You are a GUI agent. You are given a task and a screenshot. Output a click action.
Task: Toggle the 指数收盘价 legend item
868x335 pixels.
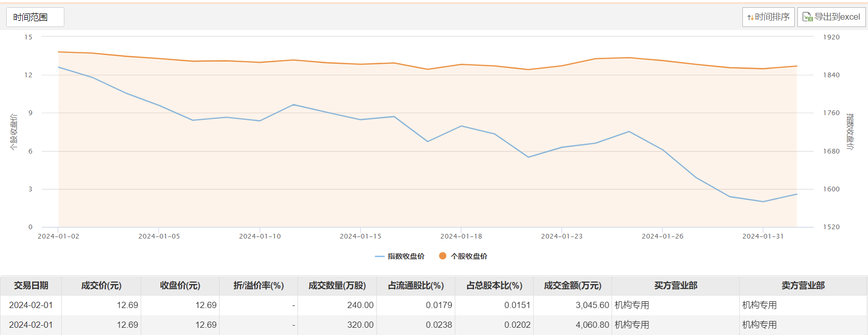pos(400,256)
